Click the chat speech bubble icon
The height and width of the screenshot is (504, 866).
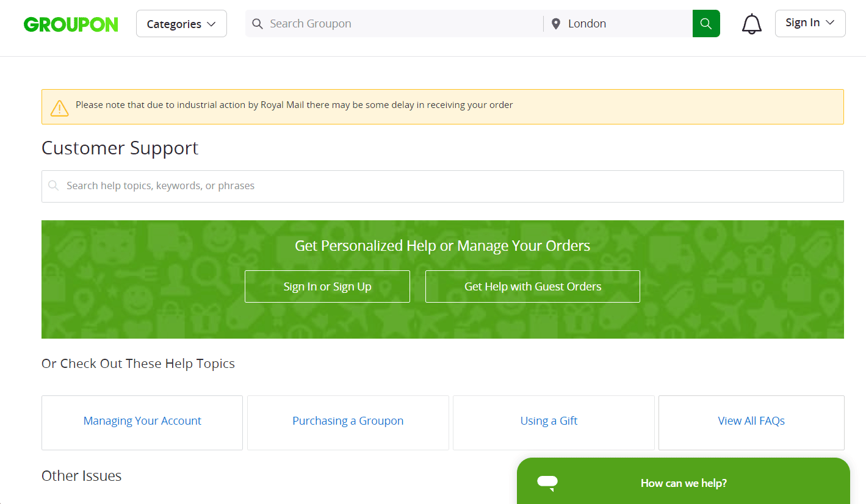point(547,483)
